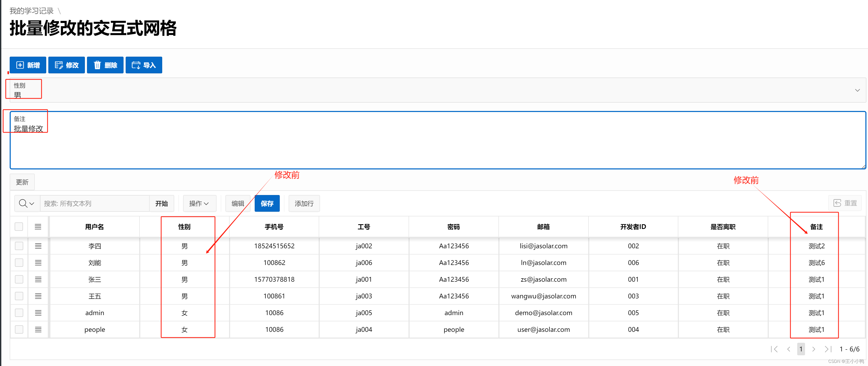Click the header row actions hamburger icon
This screenshot has width=868, height=366.
click(x=38, y=227)
